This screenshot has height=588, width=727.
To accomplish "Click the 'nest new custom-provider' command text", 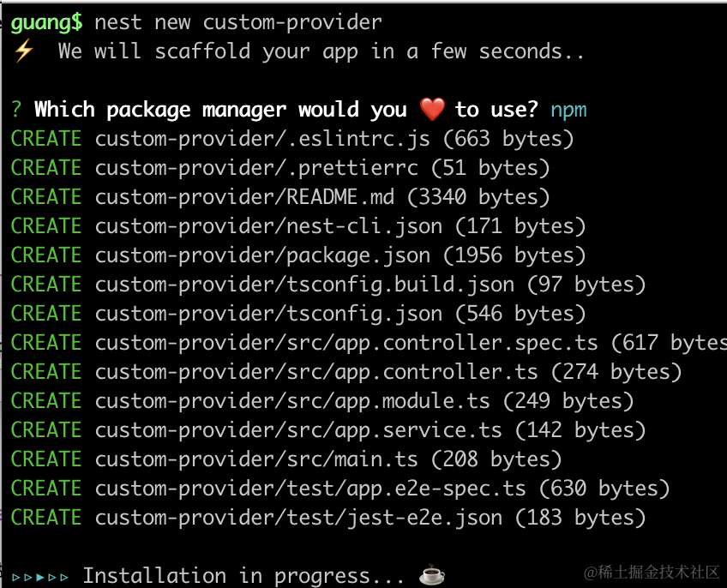I will (238, 22).
